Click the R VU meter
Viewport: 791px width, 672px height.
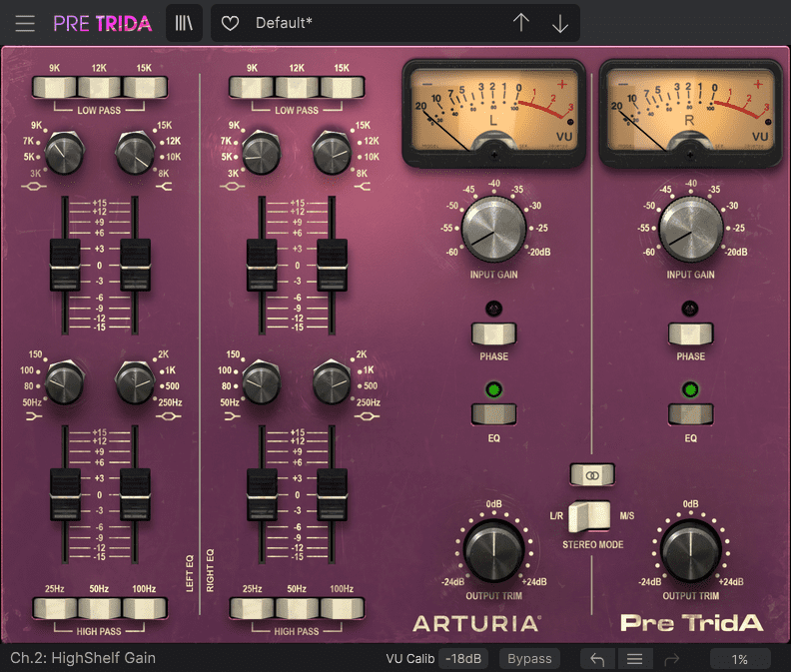tap(690, 113)
